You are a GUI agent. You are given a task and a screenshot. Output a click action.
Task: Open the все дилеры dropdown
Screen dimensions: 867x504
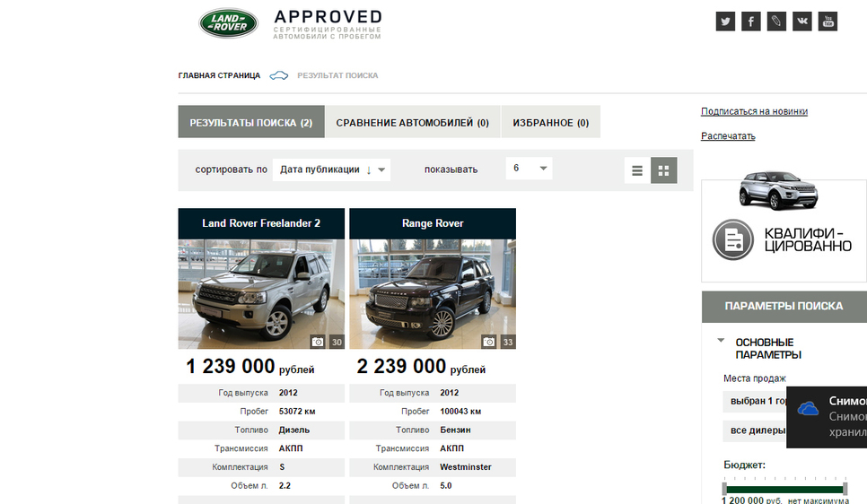click(754, 430)
